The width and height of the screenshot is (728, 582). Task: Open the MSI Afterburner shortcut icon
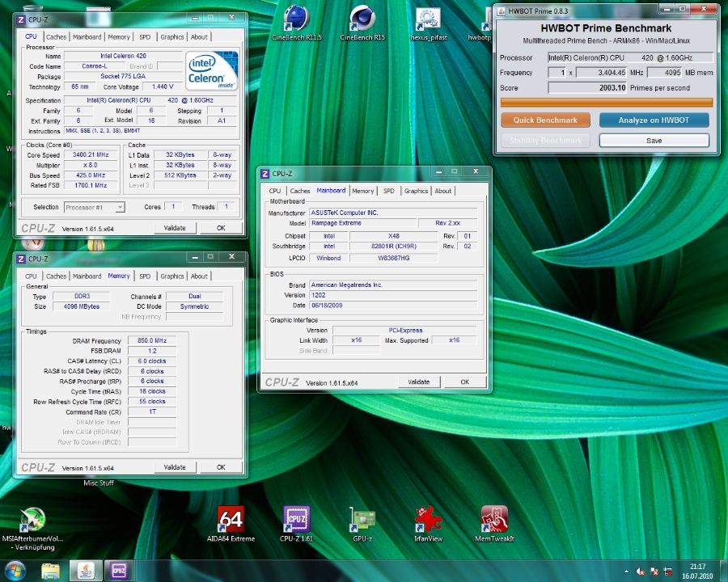click(32, 528)
